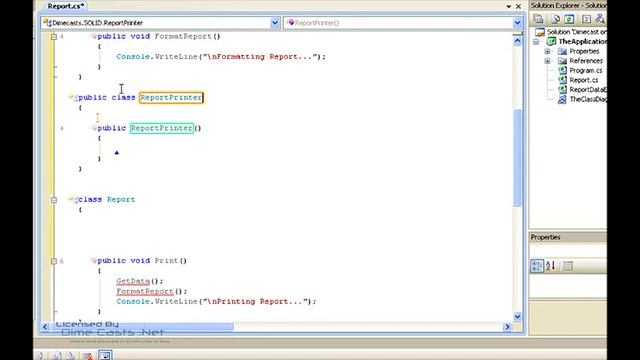Expand the Properties folder node
Screen dimensions: 640x360
point(547,51)
